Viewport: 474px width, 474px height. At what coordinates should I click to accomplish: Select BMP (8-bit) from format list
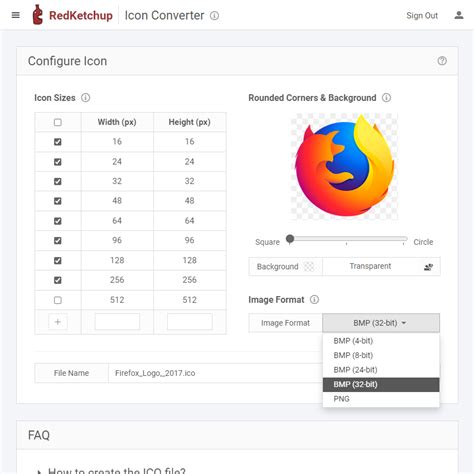(x=381, y=355)
